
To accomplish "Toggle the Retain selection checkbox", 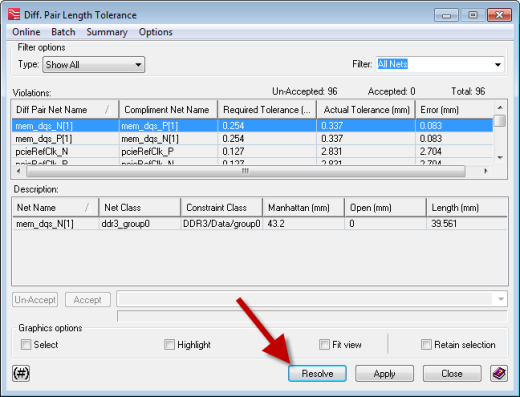I will [x=426, y=344].
